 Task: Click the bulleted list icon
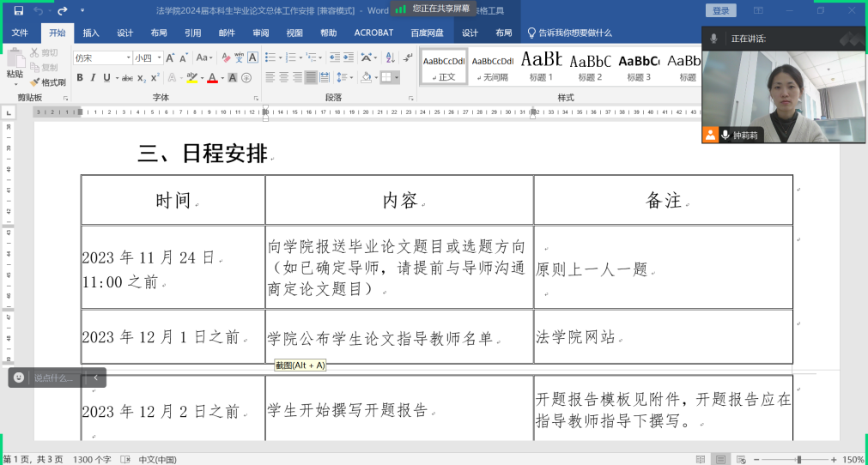point(270,57)
